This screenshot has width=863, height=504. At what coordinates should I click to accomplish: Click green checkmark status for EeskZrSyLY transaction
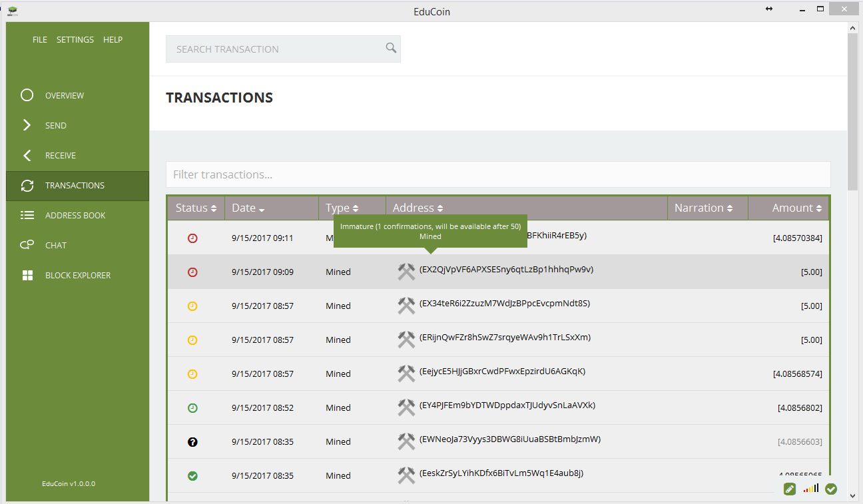tap(192, 475)
